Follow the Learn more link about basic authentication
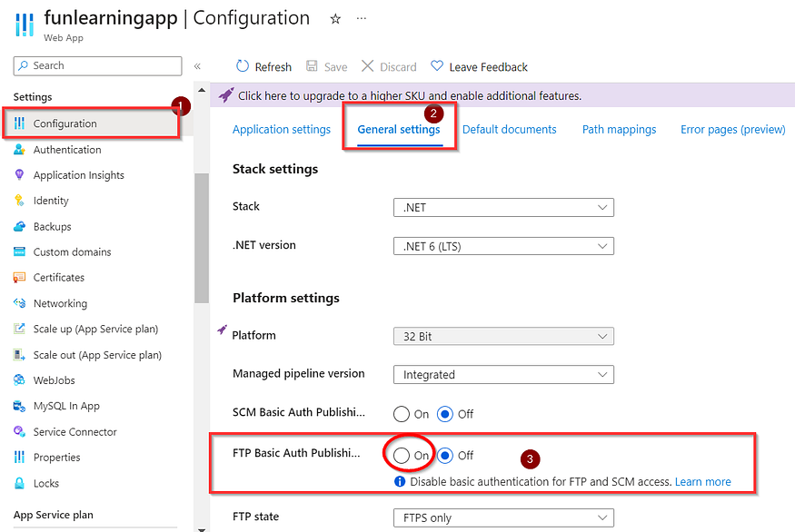Screen dimensions: 795x532 [x=702, y=480]
